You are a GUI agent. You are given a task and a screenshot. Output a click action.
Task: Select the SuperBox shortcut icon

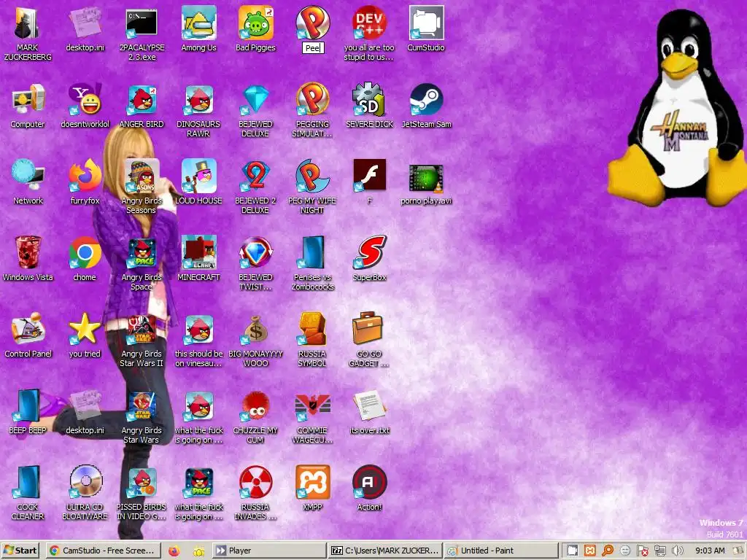pos(369,253)
